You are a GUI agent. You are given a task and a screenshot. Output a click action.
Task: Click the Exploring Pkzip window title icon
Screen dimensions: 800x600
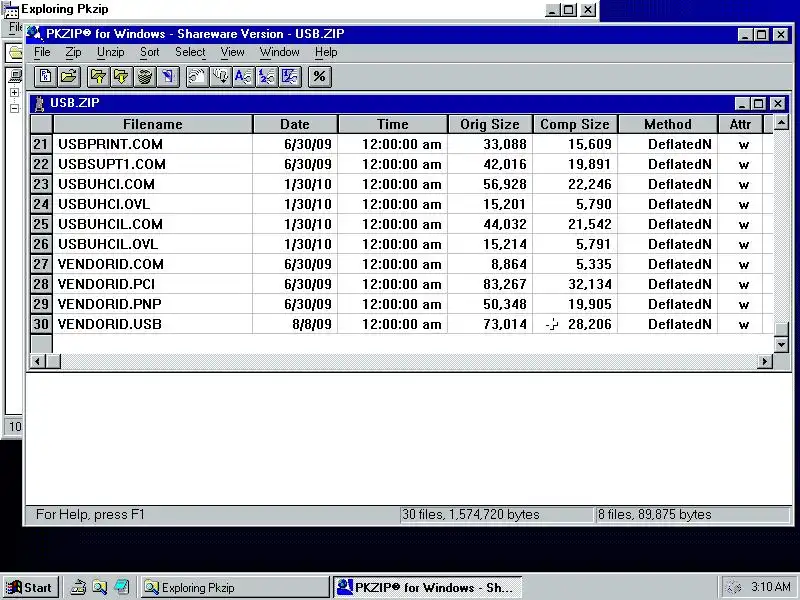[x=11, y=9]
